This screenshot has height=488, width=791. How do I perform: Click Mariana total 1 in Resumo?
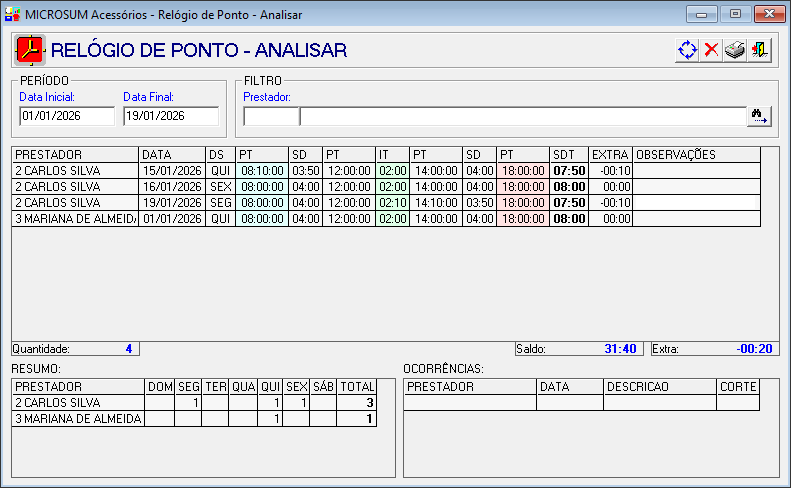pyautogui.click(x=357, y=419)
